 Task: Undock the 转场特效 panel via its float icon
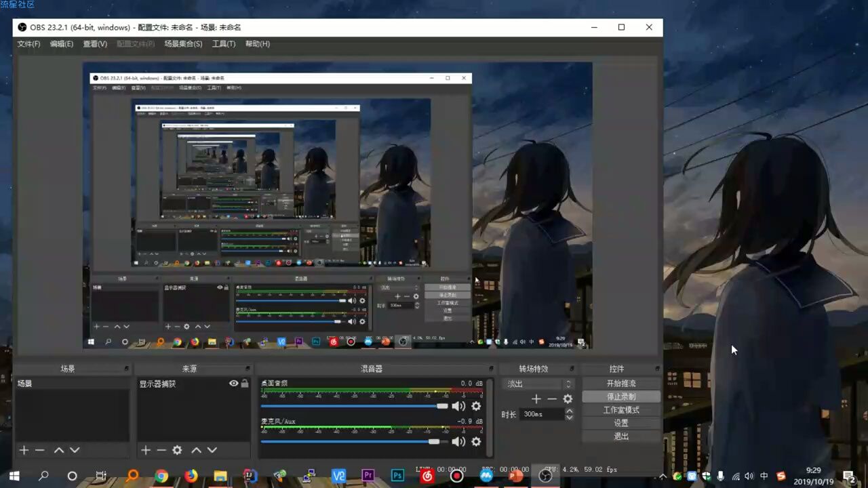click(x=573, y=369)
